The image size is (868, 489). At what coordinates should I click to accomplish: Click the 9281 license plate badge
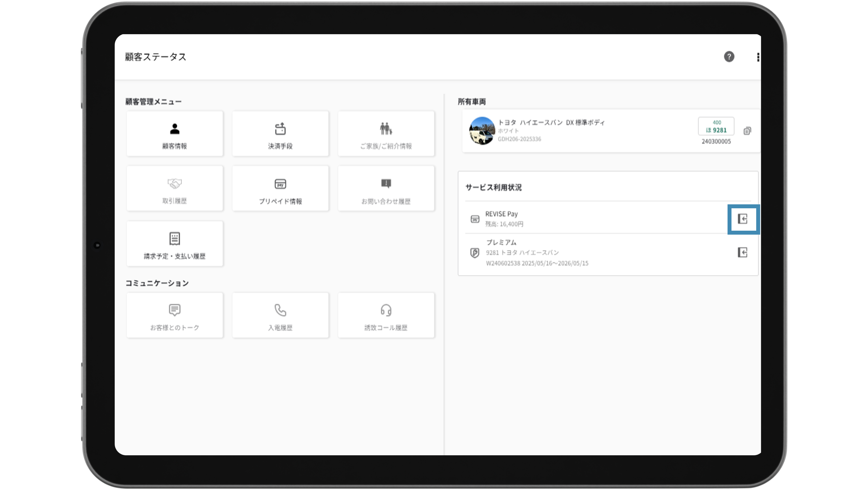pyautogui.click(x=716, y=126)
